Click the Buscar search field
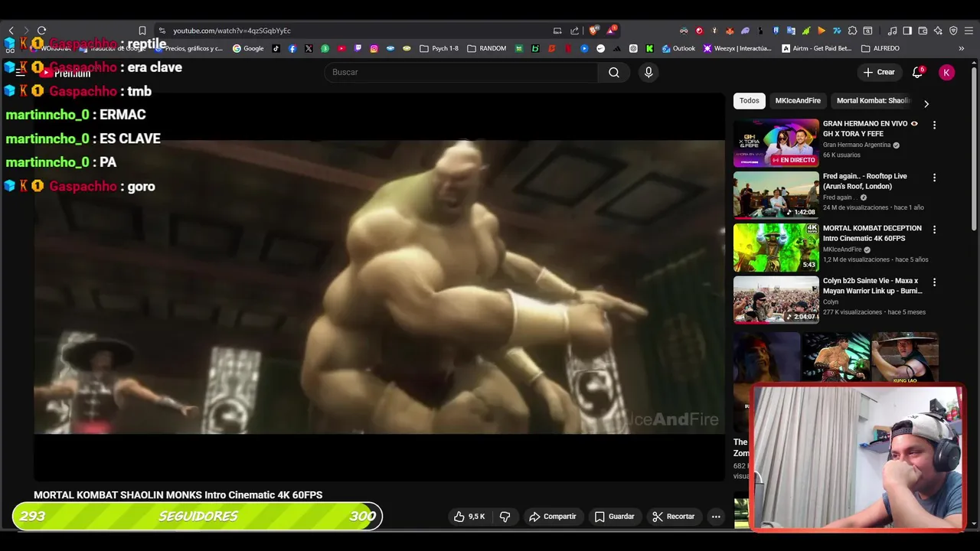The width and height of the screenshot is (980, 551). (461, 72)
